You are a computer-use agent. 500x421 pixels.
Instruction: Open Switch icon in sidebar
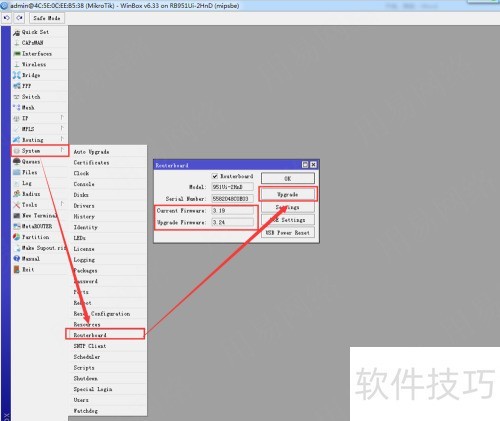[x=17, y=97]
